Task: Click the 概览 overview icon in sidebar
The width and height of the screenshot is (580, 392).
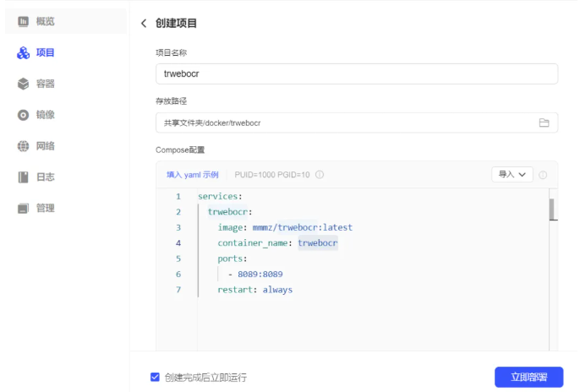Action: coord(24,21)
